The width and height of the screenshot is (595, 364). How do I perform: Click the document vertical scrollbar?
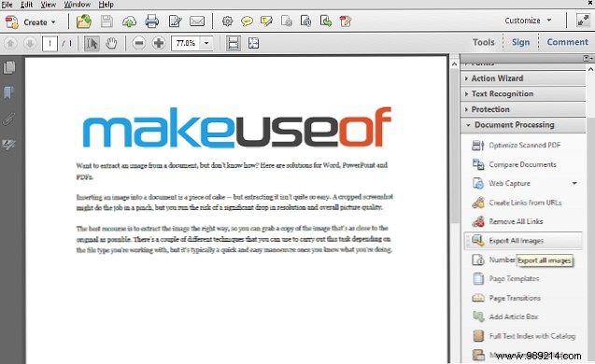click(x=454, y=147)
